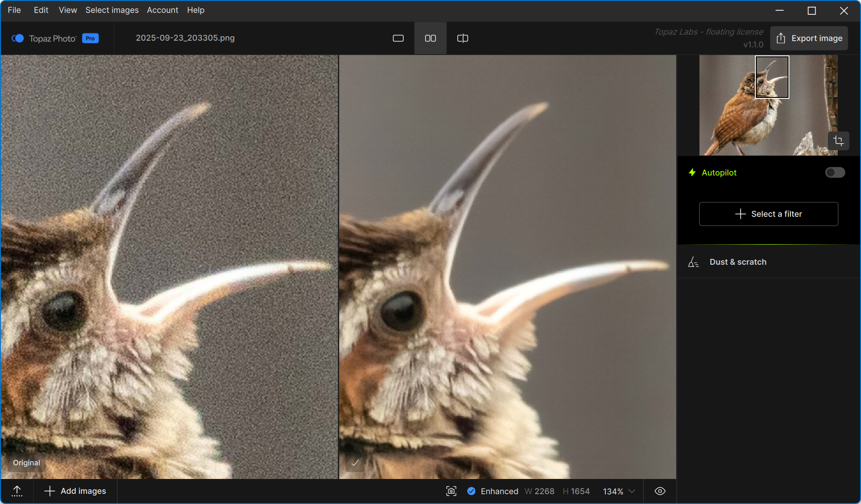
Task: Open the crop tool icon
Action: (838, 141)
